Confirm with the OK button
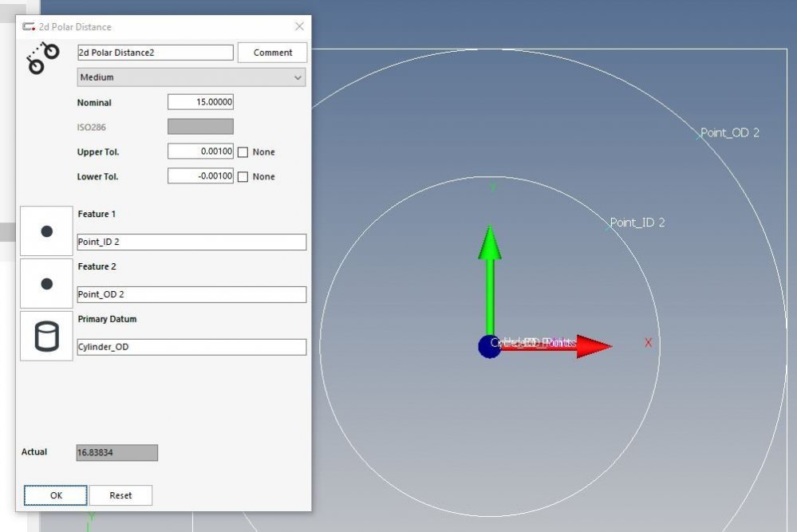 tap(56, 495)
